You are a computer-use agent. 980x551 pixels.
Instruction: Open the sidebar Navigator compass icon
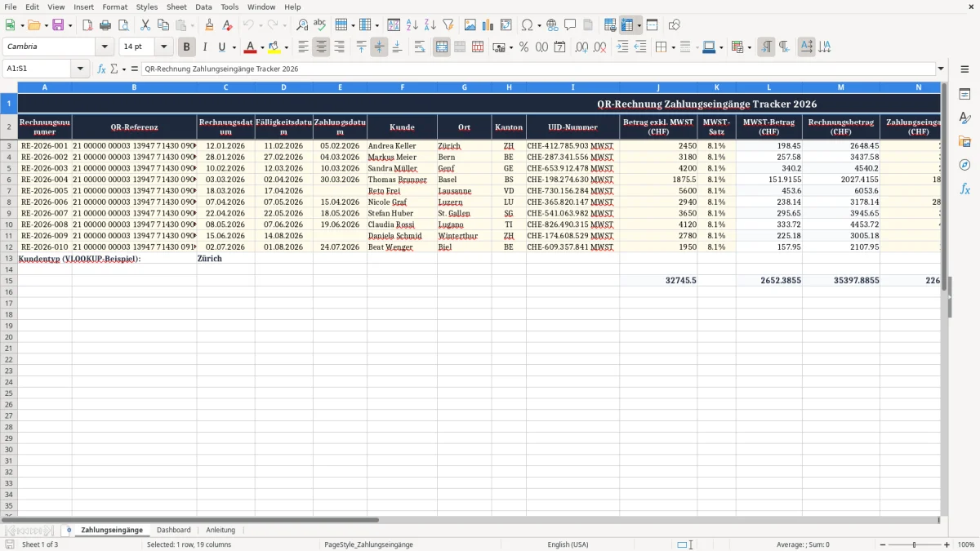pos(964,165)
